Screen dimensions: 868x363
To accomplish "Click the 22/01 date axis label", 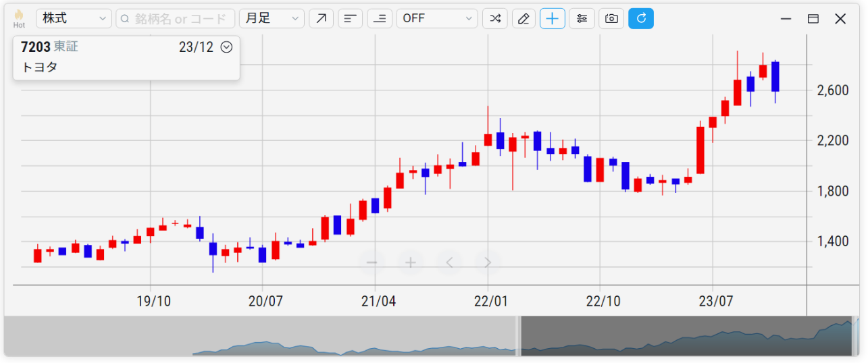I will point(491,301).
